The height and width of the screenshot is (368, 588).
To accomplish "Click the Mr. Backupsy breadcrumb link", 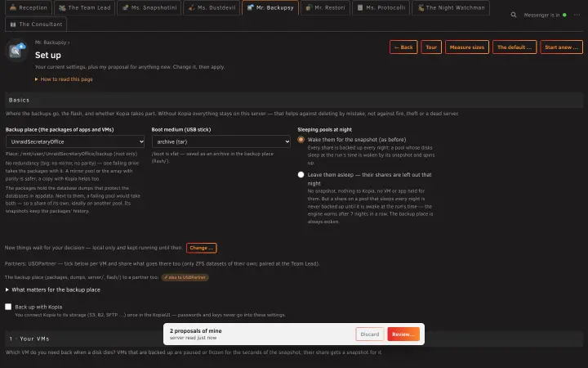I will click(51, 43).
